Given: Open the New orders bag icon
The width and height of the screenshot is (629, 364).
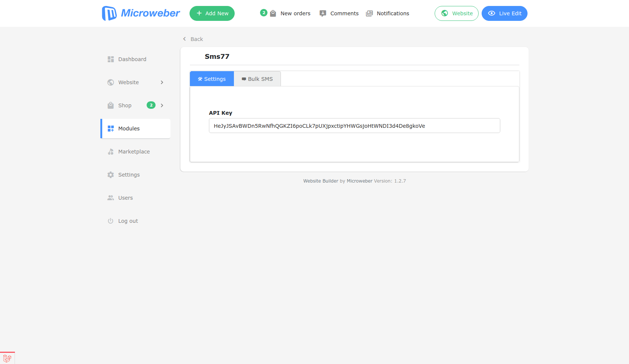Looking at the screenshot, I should coord(273,13).
